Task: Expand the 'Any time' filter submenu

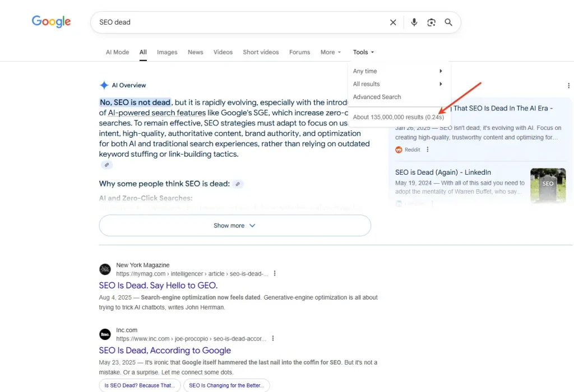Action: [399, 71]
